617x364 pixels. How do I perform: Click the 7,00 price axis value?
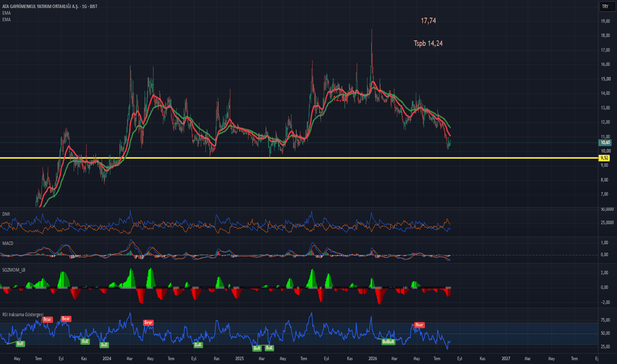coord(604,195)
